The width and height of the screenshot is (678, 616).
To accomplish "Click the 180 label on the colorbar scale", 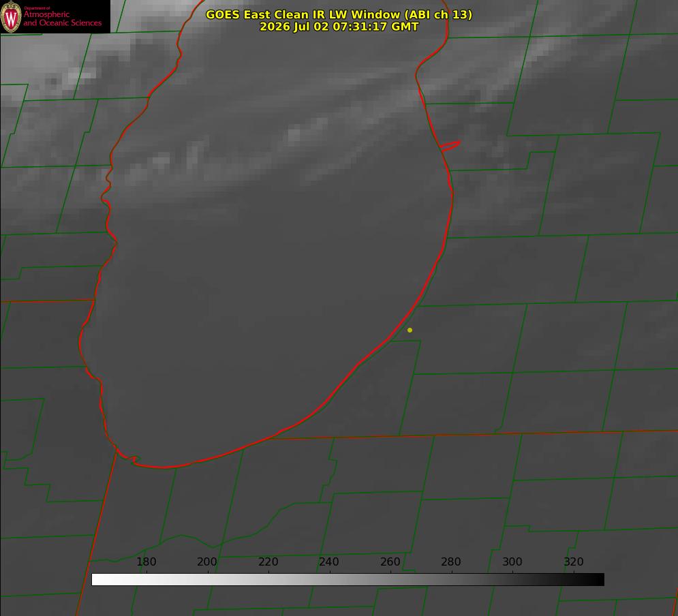I will coord(146,561).
